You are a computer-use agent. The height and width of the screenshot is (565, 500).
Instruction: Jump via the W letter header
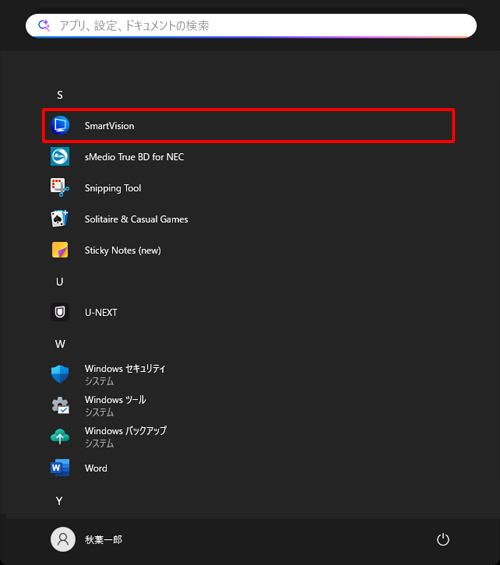pos(60,344)
